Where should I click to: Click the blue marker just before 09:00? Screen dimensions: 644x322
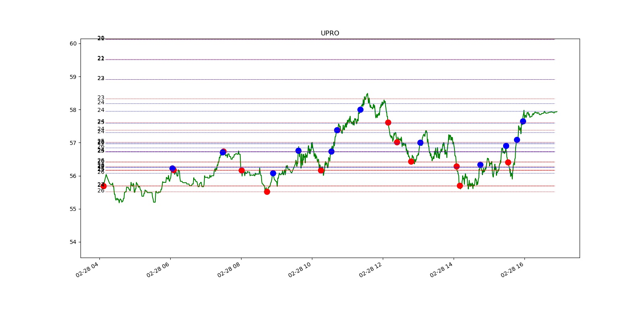point(273,173)
